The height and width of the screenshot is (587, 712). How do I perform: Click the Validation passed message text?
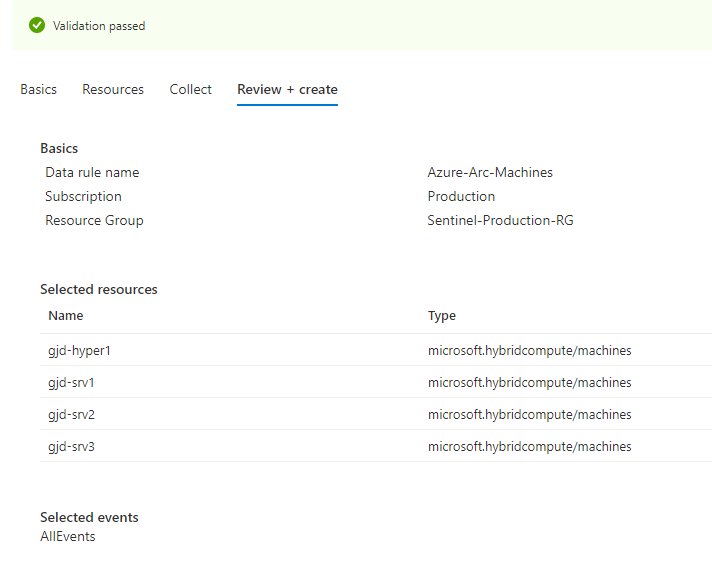tap(99, 26)
